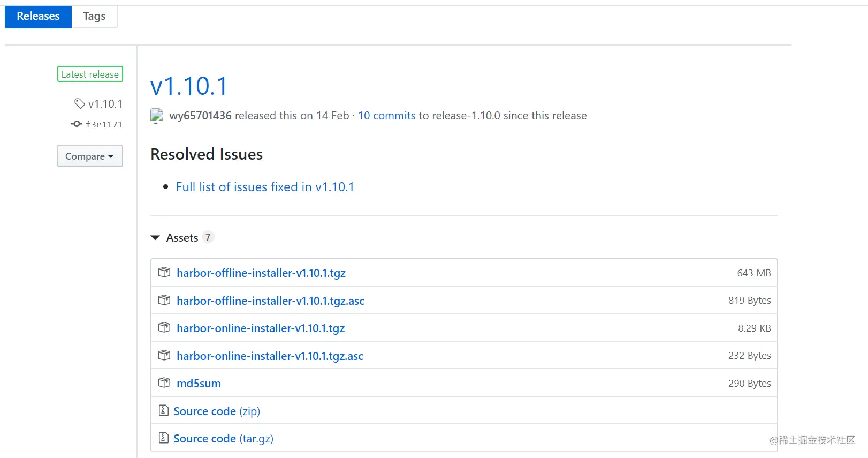This screenshot has width=868, height=458.
Task: Click the commit icon beside f3e1171
Action: tap(77, 124)
